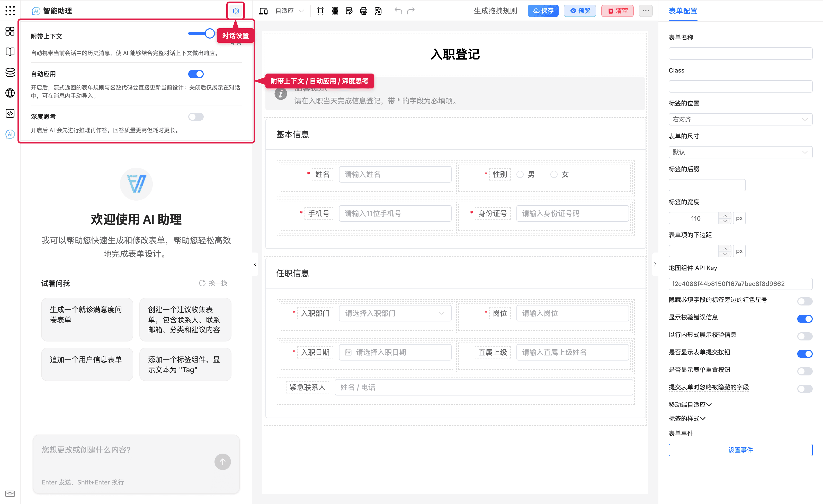Click the 清空 button
Image resolution: width=823 pixels, height=504 pixels.
(x=617, y=11)
